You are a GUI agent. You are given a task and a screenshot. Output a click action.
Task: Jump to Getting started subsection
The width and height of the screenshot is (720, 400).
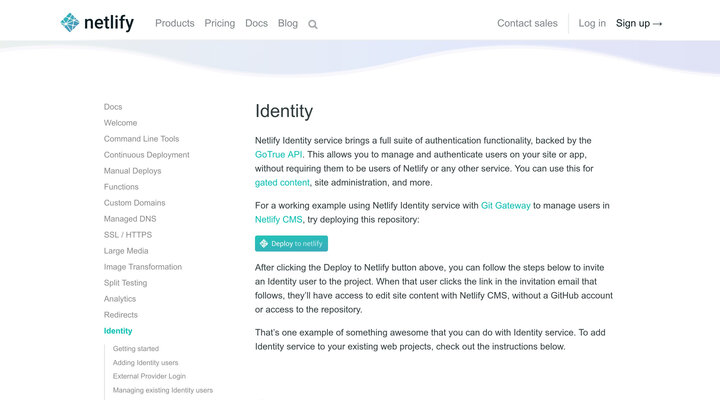click(x=136, y=349)
